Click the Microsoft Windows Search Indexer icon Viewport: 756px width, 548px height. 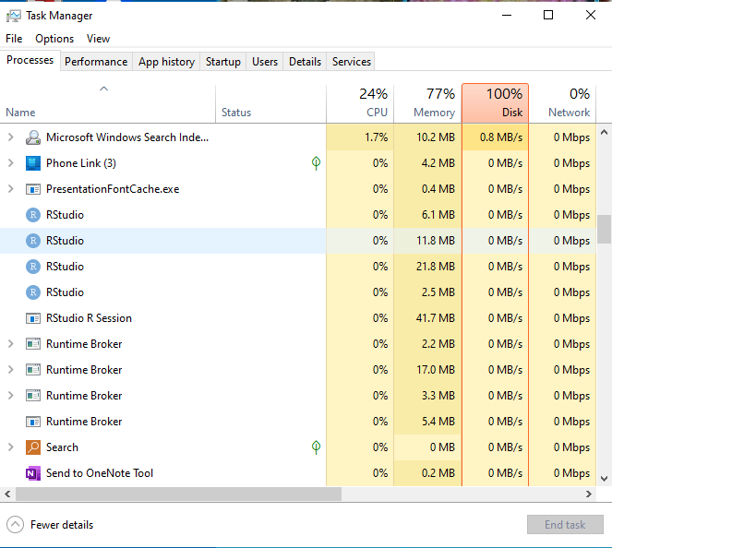[x=33, y=137]
